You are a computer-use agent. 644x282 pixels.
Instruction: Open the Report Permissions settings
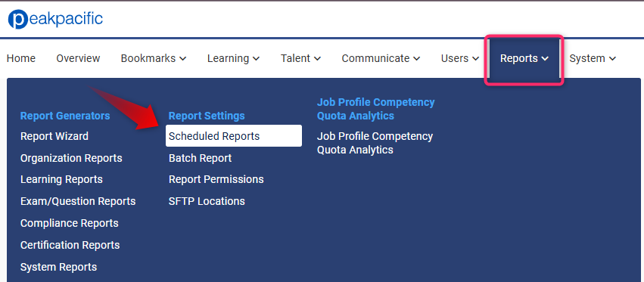(x=216, y=179)
